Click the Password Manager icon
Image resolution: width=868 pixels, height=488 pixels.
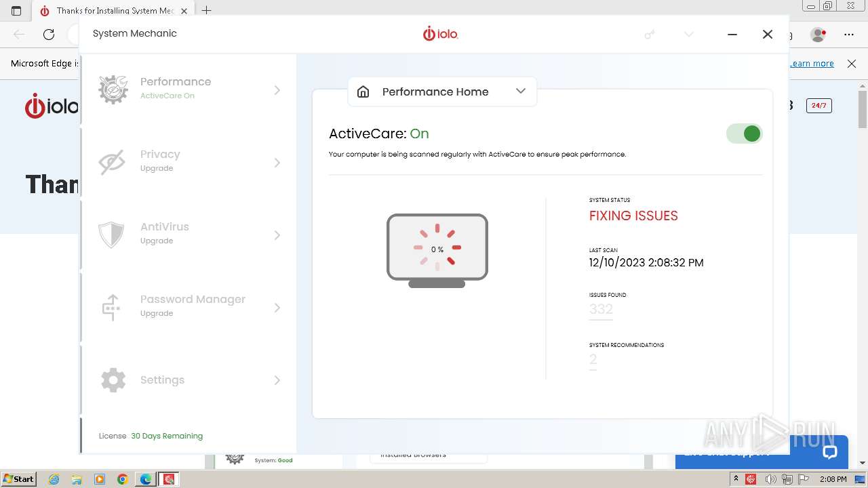pos(112,307)
